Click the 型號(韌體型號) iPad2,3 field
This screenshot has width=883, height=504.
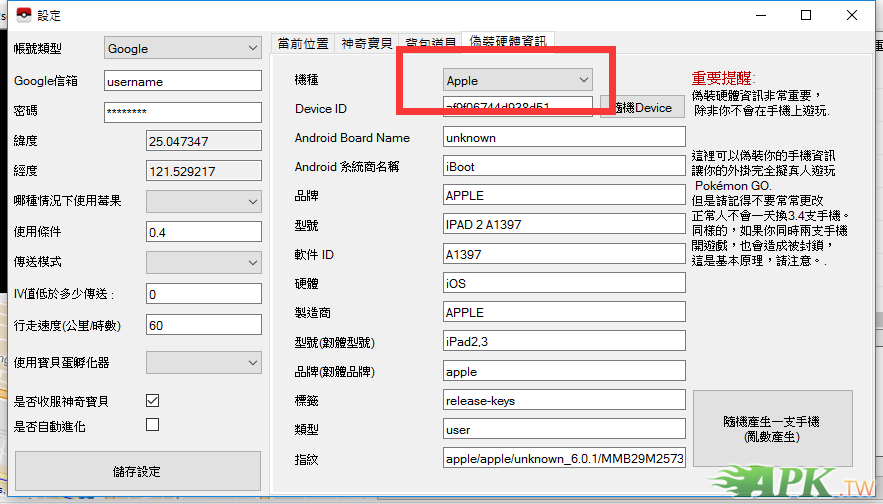pos(564,341)
